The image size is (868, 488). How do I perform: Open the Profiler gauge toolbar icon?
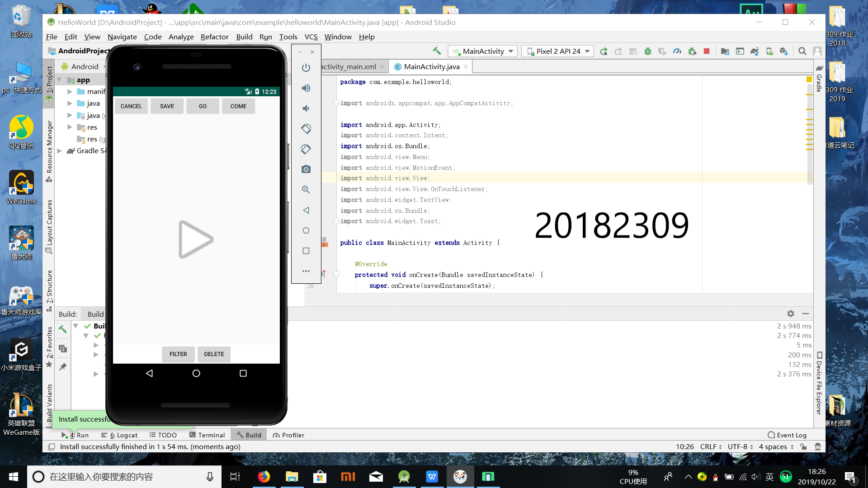(677, 51)
